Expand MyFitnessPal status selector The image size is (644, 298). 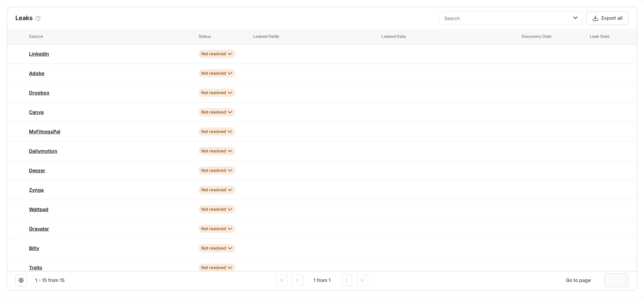point(216,131)
